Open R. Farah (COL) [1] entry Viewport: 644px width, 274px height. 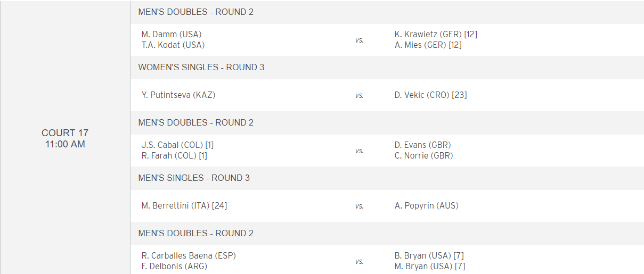[x=174, y=156]
